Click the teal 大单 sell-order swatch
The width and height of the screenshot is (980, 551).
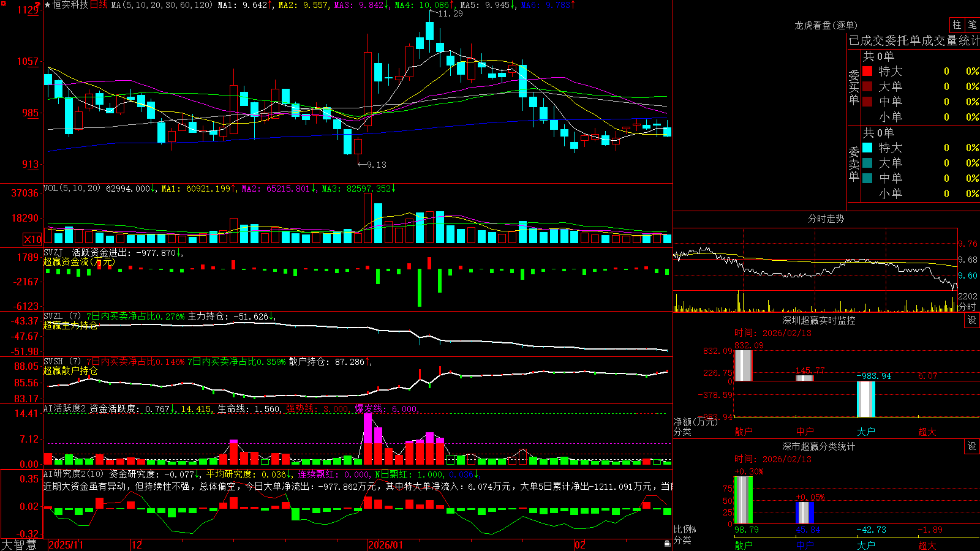click(x=867, y=163)
